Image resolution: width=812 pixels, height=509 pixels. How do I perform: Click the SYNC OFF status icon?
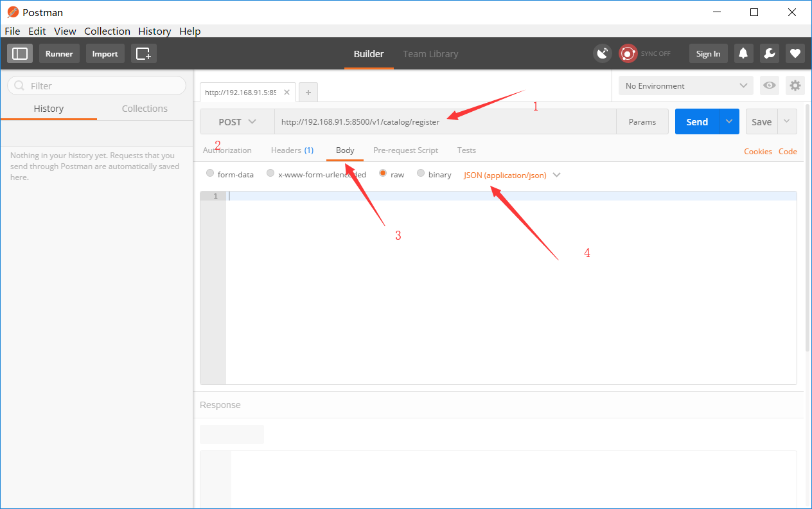pos(628,53)
